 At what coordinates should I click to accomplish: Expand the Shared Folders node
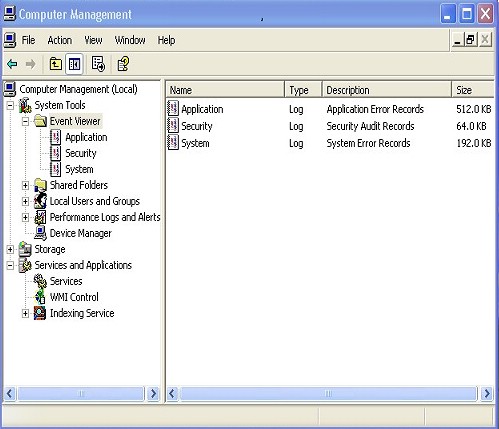(25, 185)
